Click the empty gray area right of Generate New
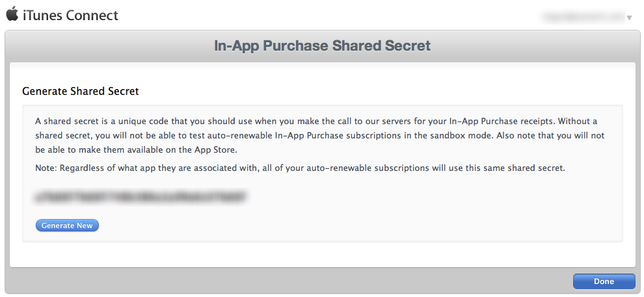The height and width of the screenshot is (297, 644). pos(357,226)
